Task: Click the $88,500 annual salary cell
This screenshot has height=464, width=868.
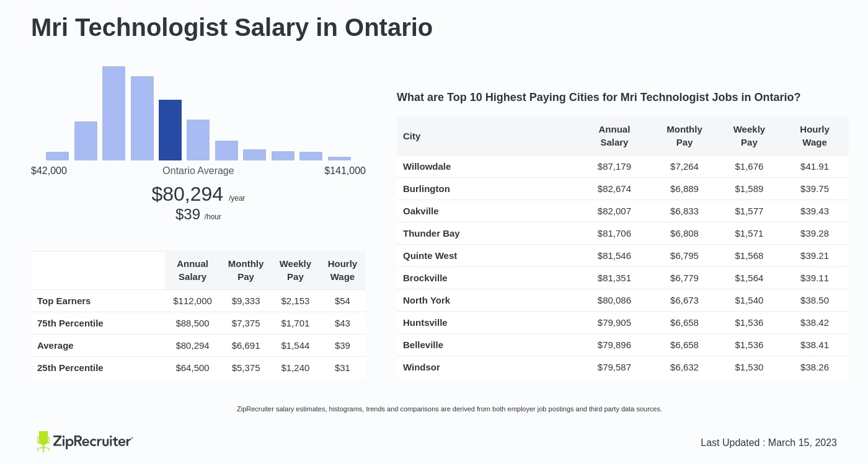Action: coord(192,323)
